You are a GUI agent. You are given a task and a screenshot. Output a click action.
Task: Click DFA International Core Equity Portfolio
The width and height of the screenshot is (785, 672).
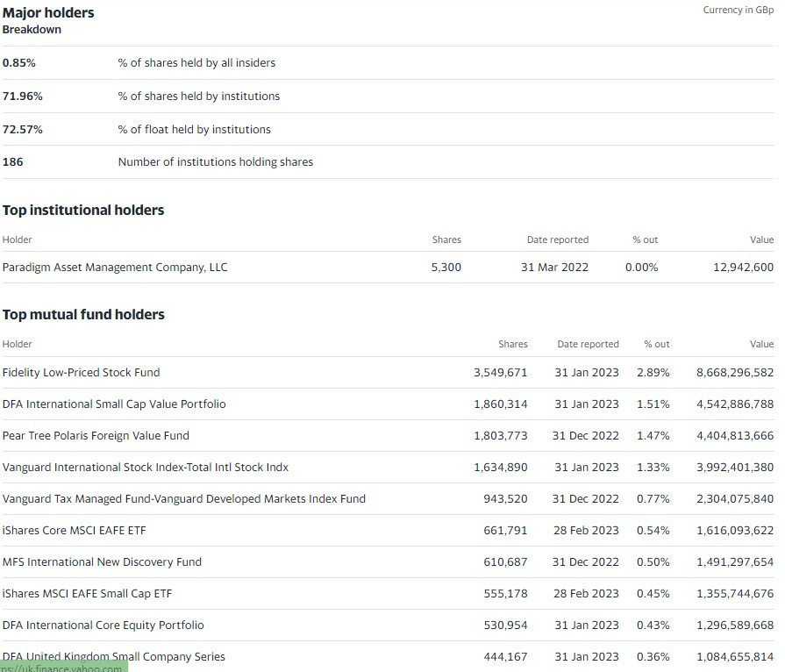click(103, 625)
